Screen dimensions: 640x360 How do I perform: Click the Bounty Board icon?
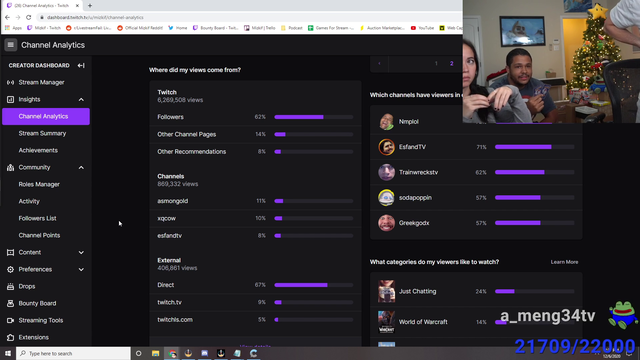point(10,303)
